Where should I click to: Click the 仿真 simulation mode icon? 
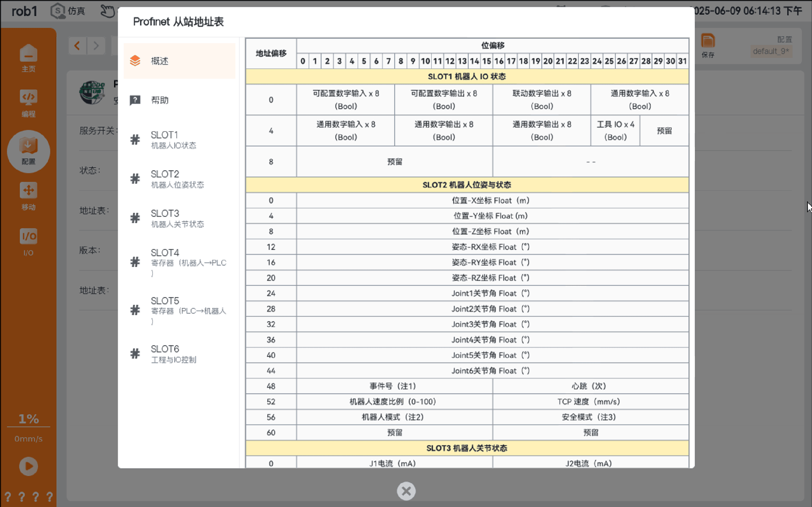point(68,11)
